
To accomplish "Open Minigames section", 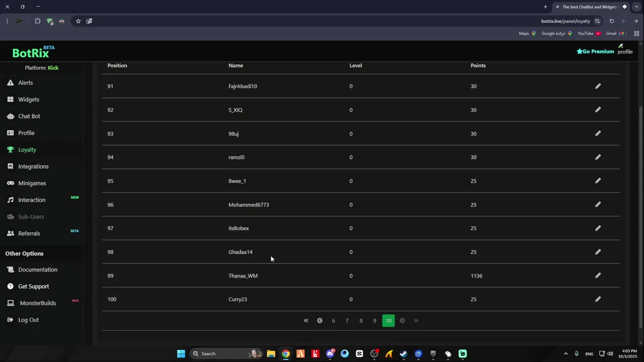I will pos(32,183).
